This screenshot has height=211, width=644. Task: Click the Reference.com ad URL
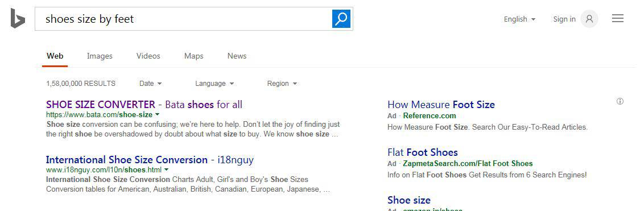click(x=430, y=116)
